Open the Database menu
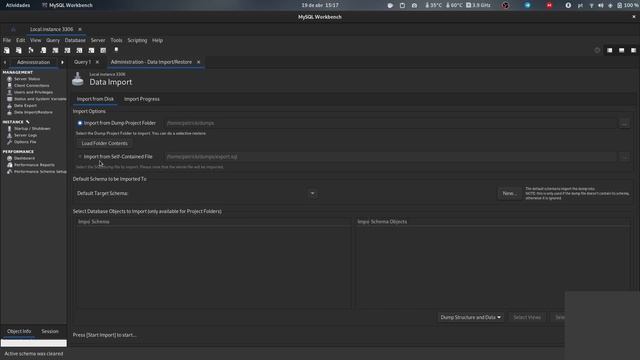The image size is (640, 360). [x=75, y=40]
